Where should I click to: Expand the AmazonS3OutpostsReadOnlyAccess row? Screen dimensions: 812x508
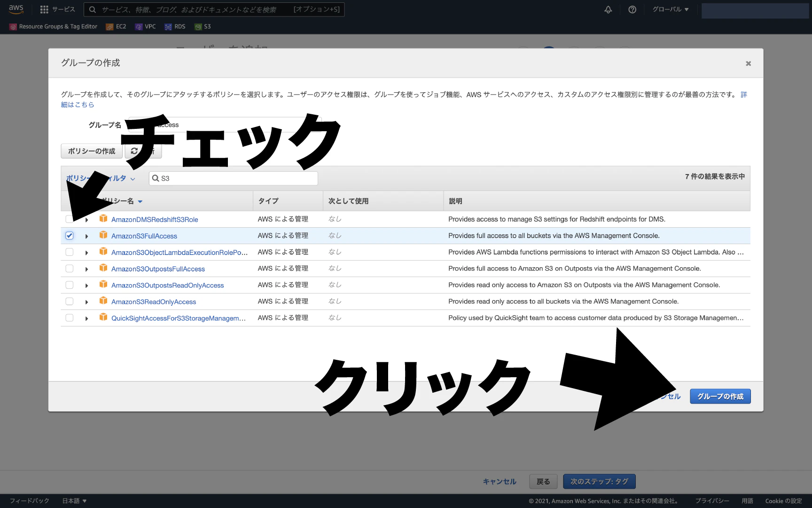86,286
